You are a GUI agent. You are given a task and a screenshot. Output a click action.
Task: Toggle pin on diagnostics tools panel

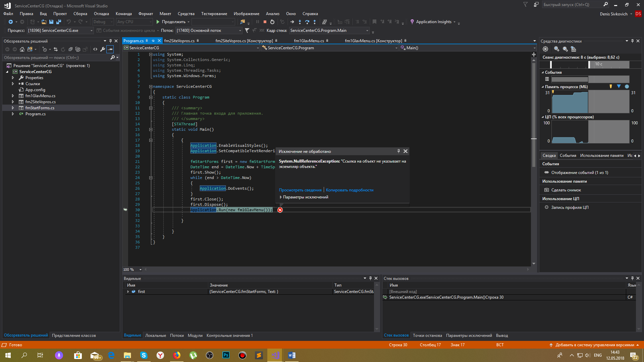[632, 41]
